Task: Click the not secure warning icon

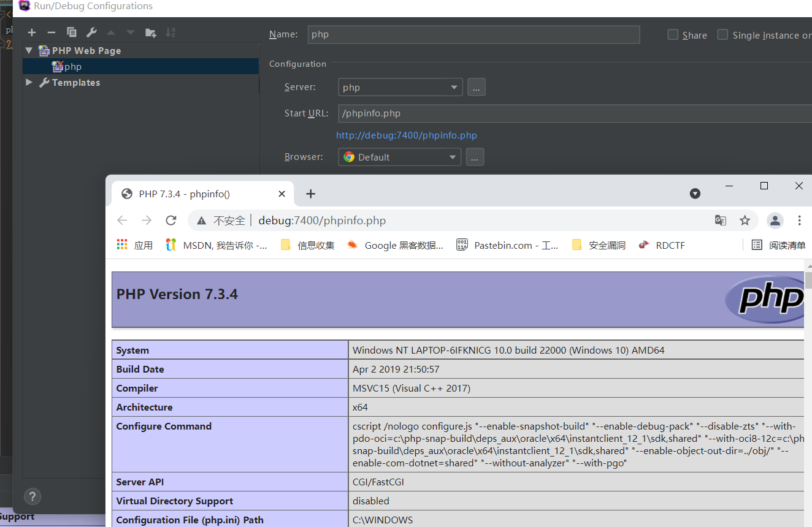Action: [x=201, y=221]
